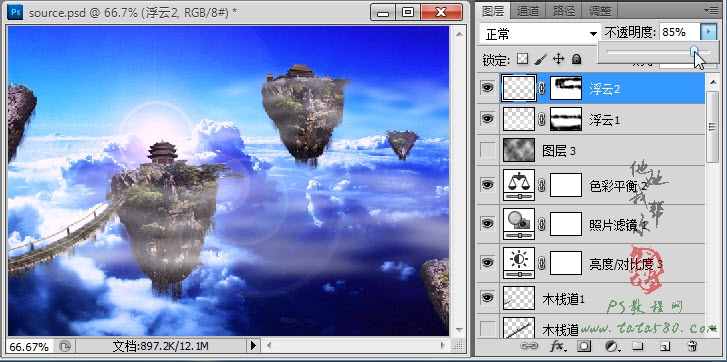Click the 色彩平衡 2 adjustment icon

click(x=519, y=185)
